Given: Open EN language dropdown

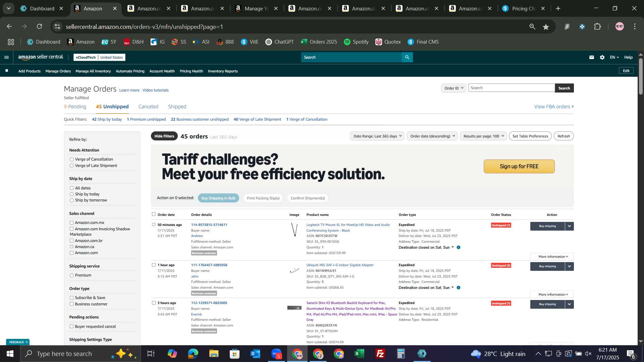Looking at the screenshot, I should [614, 57].
